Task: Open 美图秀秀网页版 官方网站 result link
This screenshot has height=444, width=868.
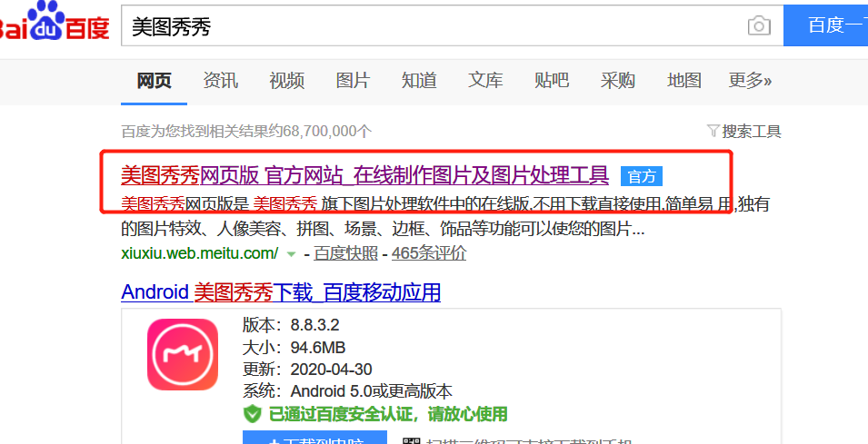Action: [x=364, y=175]
